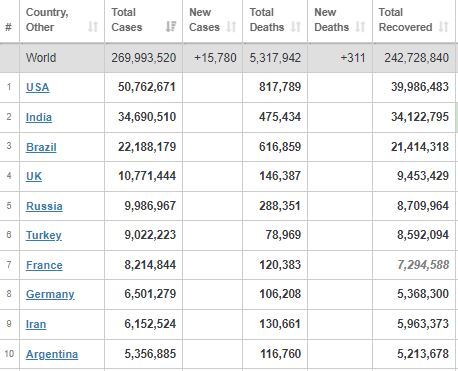Screen dimensions: 458x371
Task: Select UK recovered 9,453,429
Action: [x=423, y=176]
